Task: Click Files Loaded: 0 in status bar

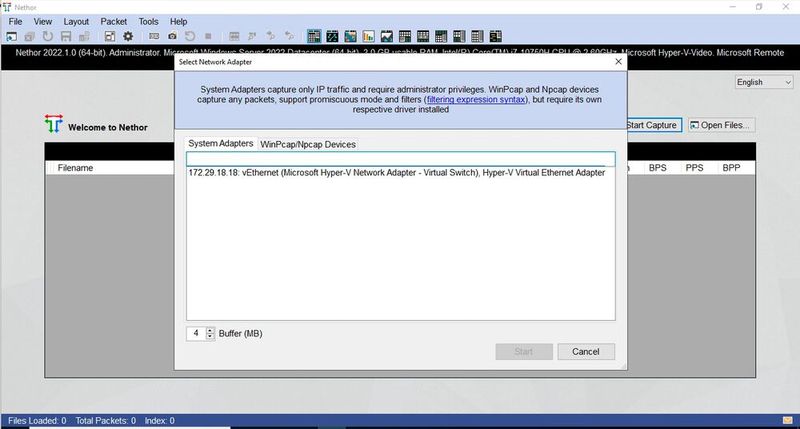Action: click(37, 421)
